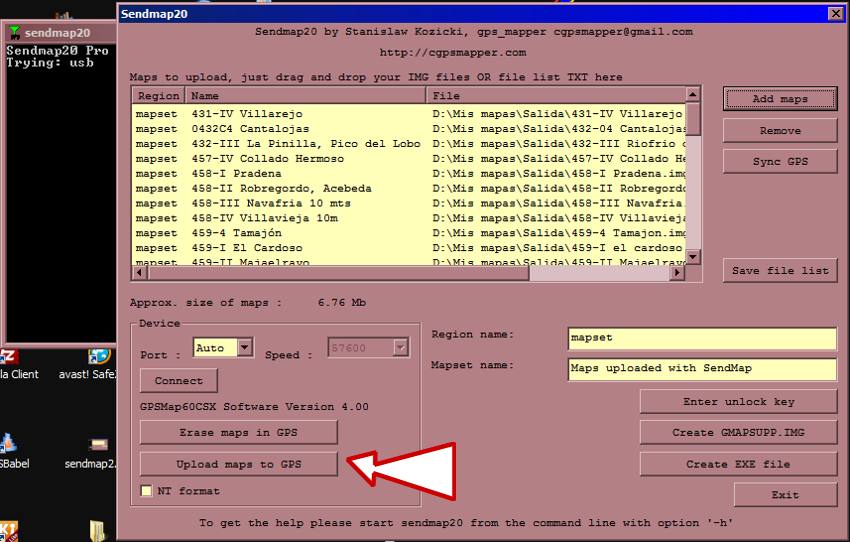This screenshot has width=850, height=542.
Task: Click Upload maps to GPS
Action: click(x=239, y=464)
